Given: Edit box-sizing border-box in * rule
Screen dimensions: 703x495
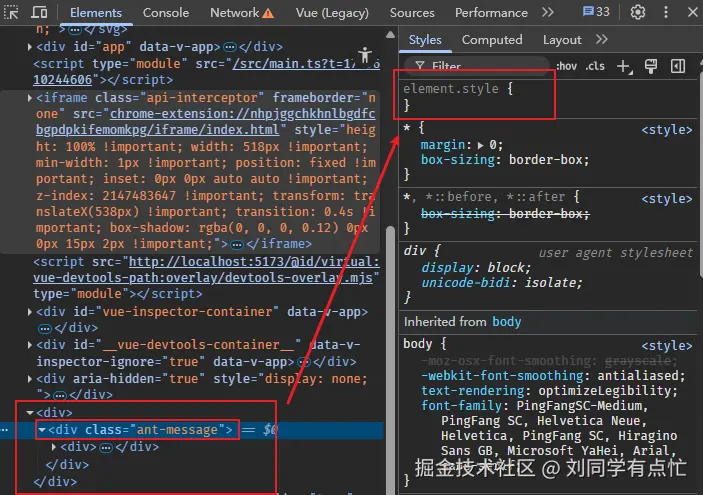Looking at the screenshot, I should click(546, 160).
